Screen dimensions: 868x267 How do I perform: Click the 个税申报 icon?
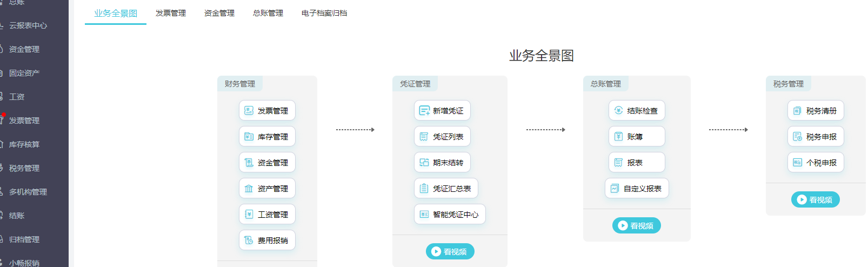pos(797,163)
